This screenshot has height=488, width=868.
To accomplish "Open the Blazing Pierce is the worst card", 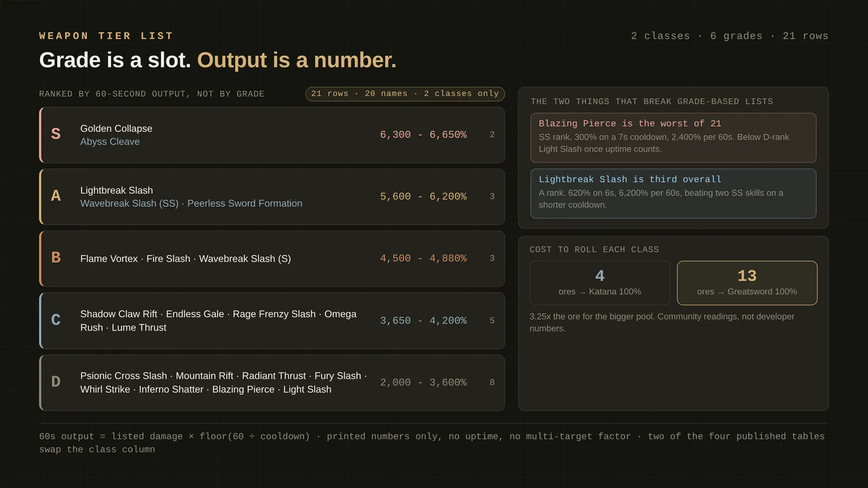I will tap(673, 138).
